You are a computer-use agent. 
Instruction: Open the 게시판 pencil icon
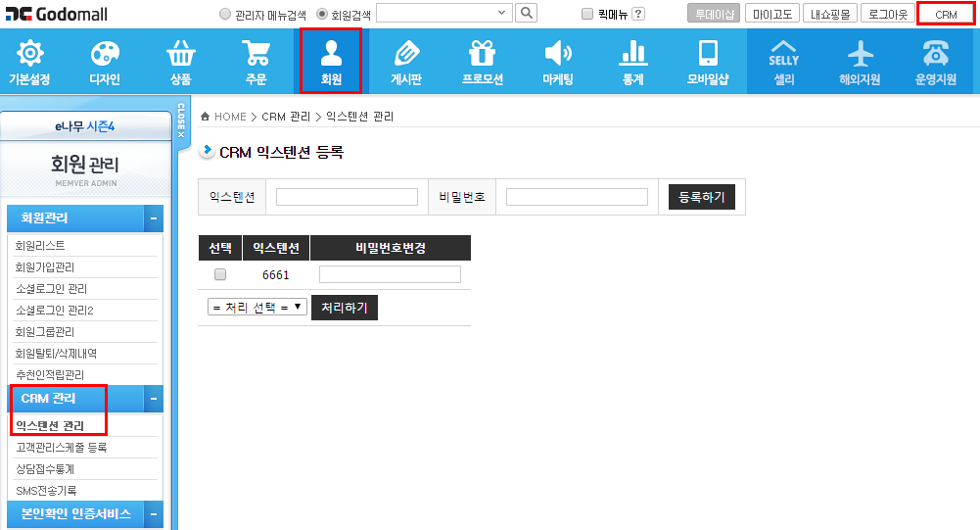pos(405,54)
